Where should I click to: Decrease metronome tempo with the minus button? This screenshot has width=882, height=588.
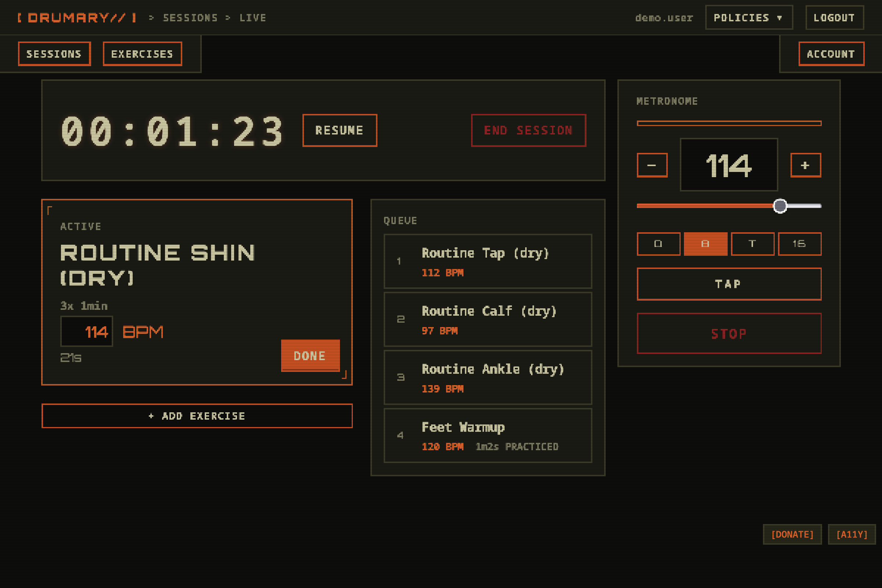tap(652, 165)
